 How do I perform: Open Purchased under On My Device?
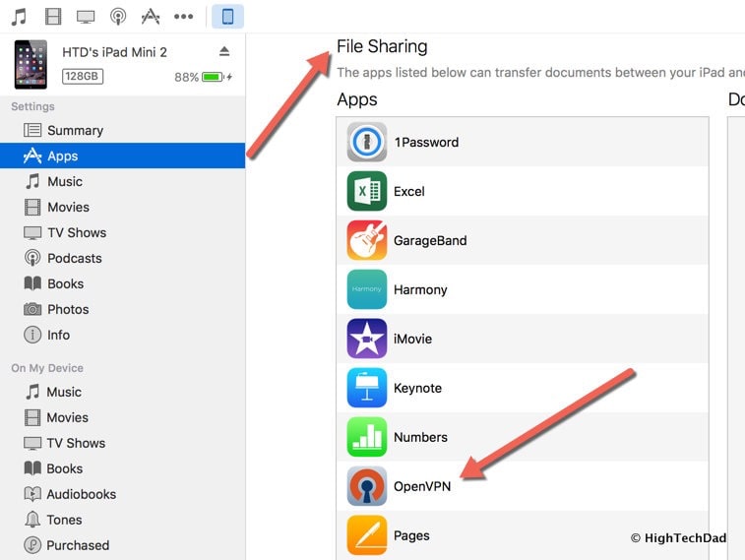tap(123, 545)
